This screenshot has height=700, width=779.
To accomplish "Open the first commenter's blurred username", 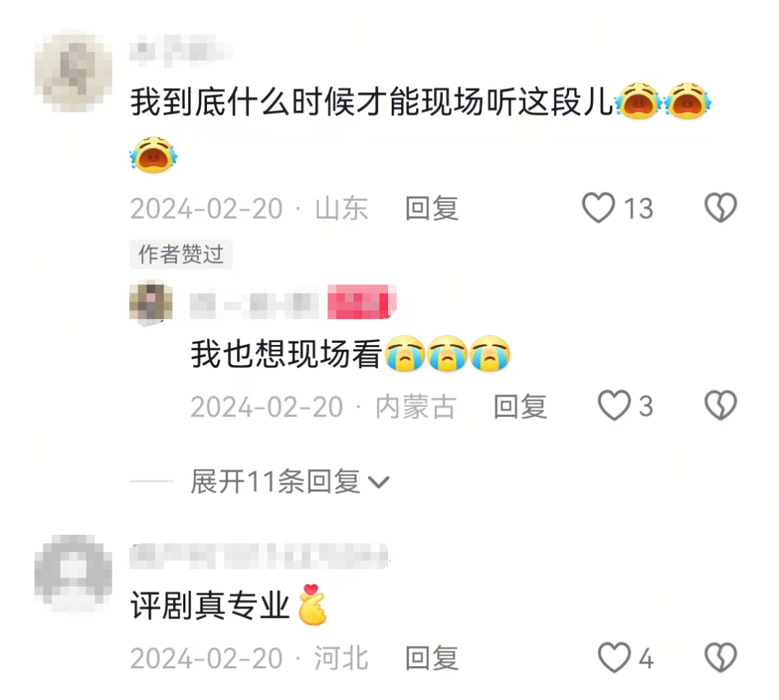I will click(180, 51).
